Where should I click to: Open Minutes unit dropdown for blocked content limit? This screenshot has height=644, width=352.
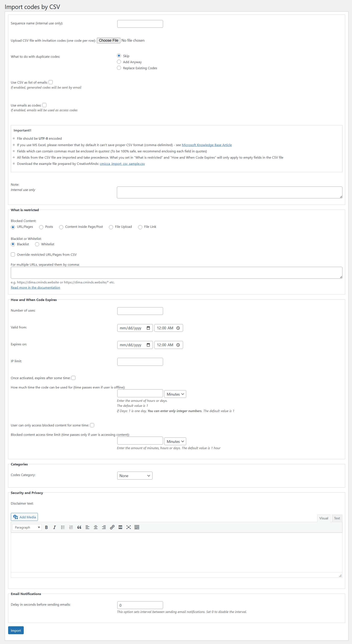(x=175, y=441)
